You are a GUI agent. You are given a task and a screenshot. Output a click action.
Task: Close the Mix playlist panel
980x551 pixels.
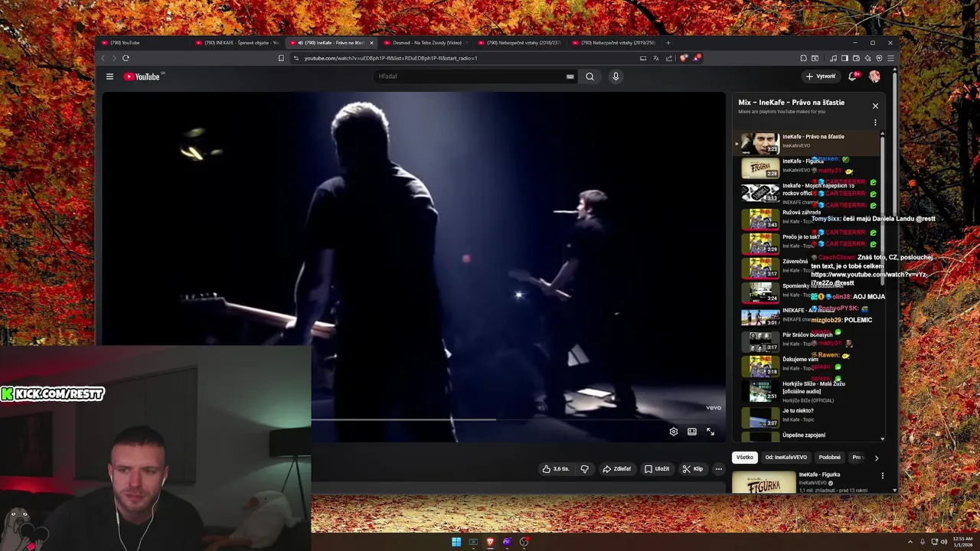875,106
